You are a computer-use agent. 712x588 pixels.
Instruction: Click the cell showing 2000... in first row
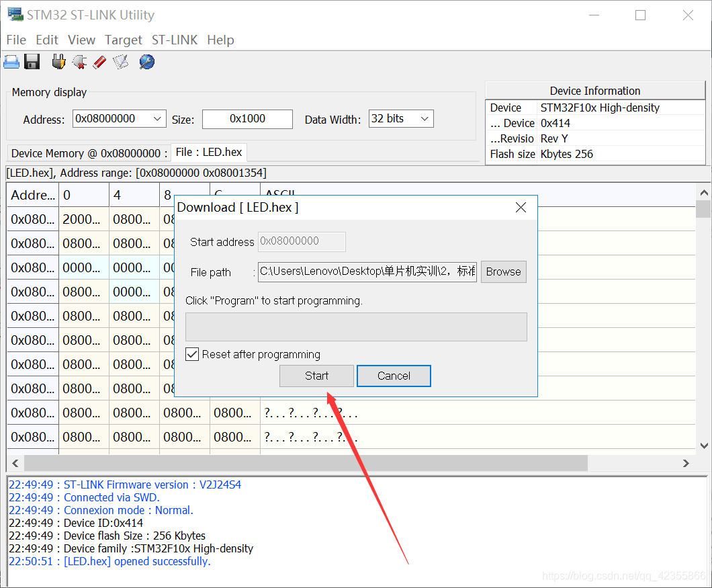(x=84, y=220)
